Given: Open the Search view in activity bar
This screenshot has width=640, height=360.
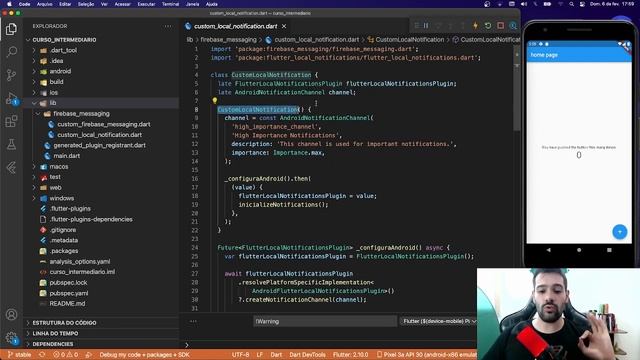Looking at the screenshot, I should pos(11,52).
